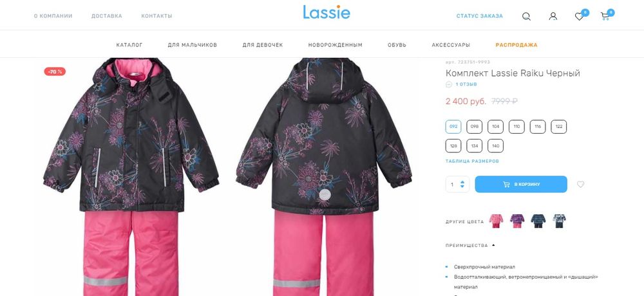Open the Для девочек menu
The height and width of the screenshot is (296, 644).
[x=263, y=45]
